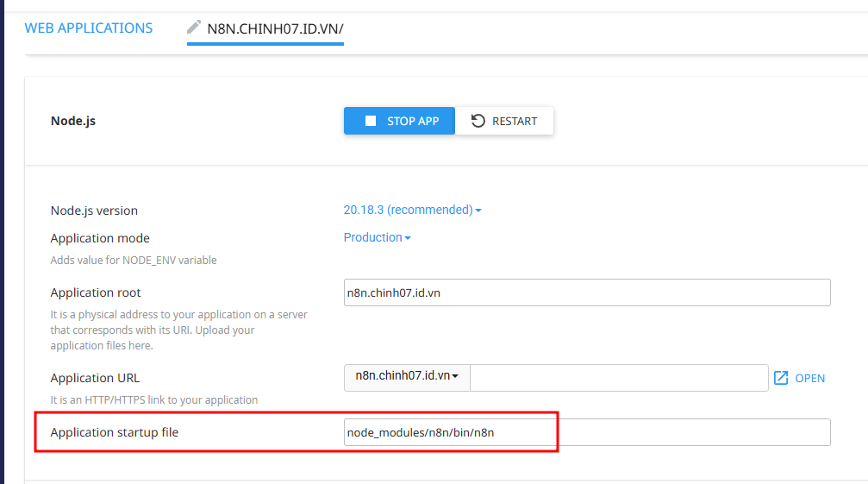Click the white stop square icon

[x=371, y=121]
